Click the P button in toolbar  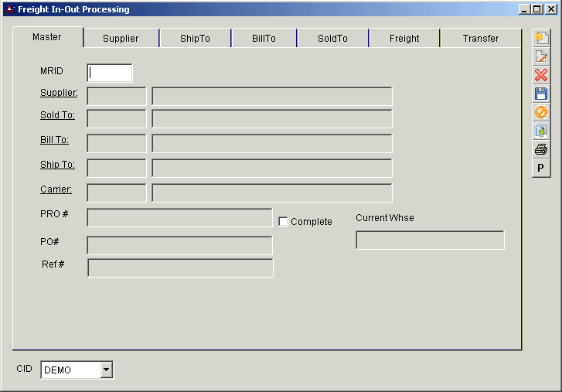541,168
